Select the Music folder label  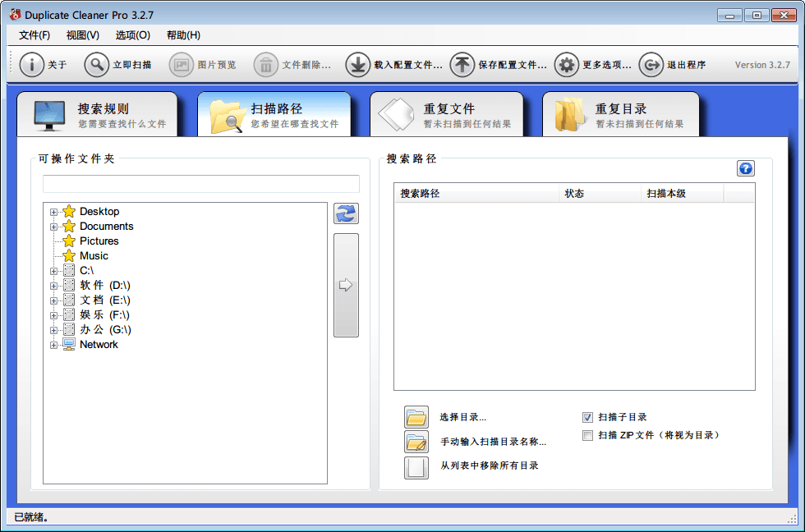point(94,255)
